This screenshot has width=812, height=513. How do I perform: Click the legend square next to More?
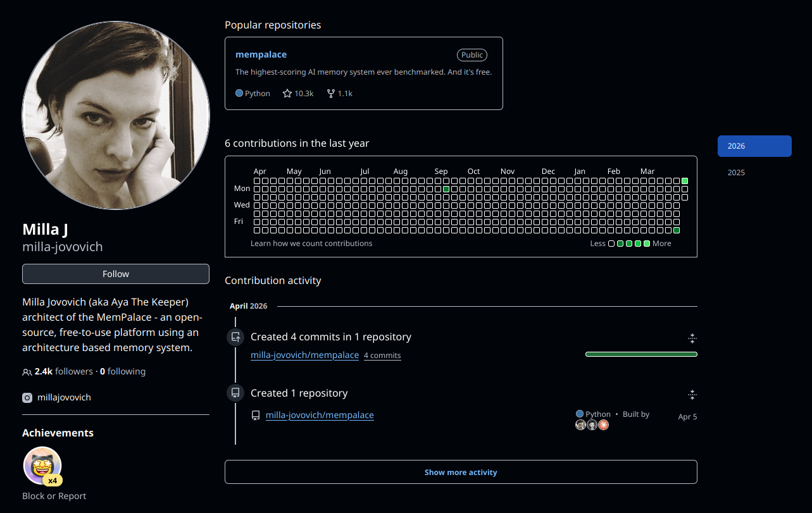point(647,244)
